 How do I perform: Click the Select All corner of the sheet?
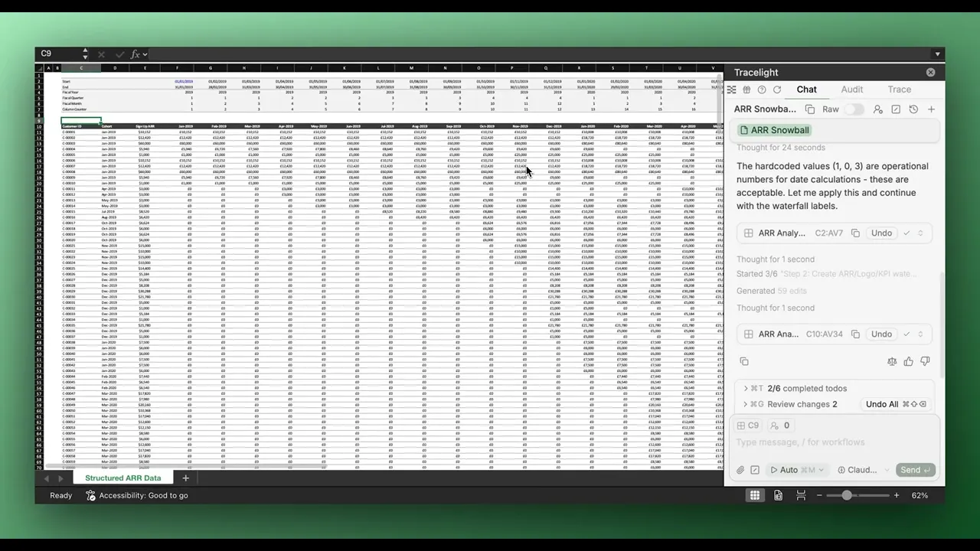pos(40,68)
